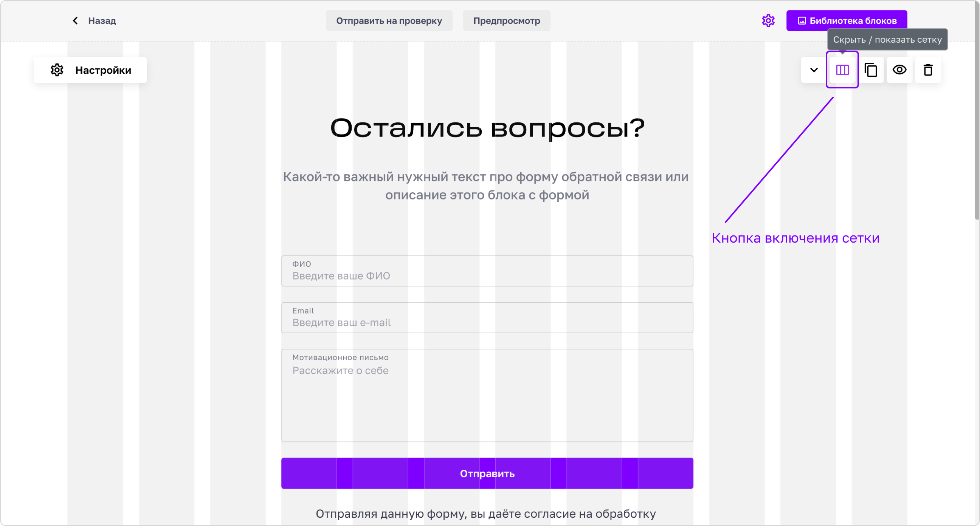Image resolution: width=980 pixels, height=526 pixels.
Task: Click Мотивационное письмо text area
Action: pyautogui.click(x=487, y=395)
